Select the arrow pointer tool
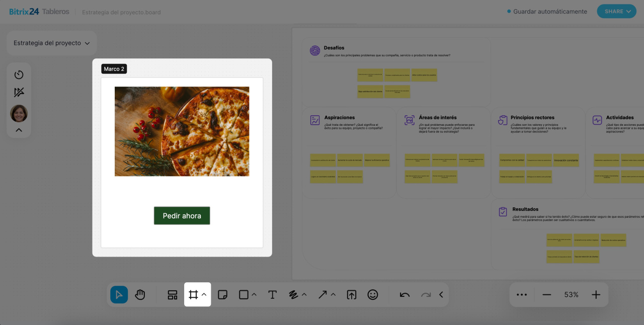 coord(119,295)
